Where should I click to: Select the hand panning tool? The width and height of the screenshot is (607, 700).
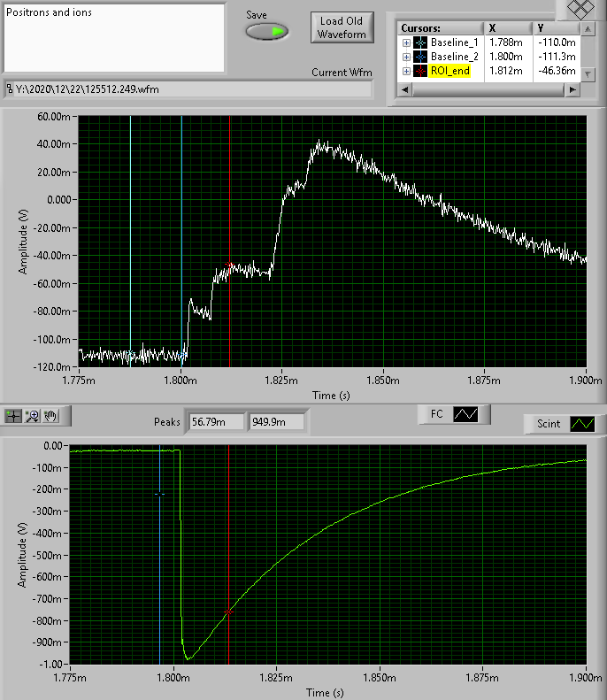click(50, 415)
